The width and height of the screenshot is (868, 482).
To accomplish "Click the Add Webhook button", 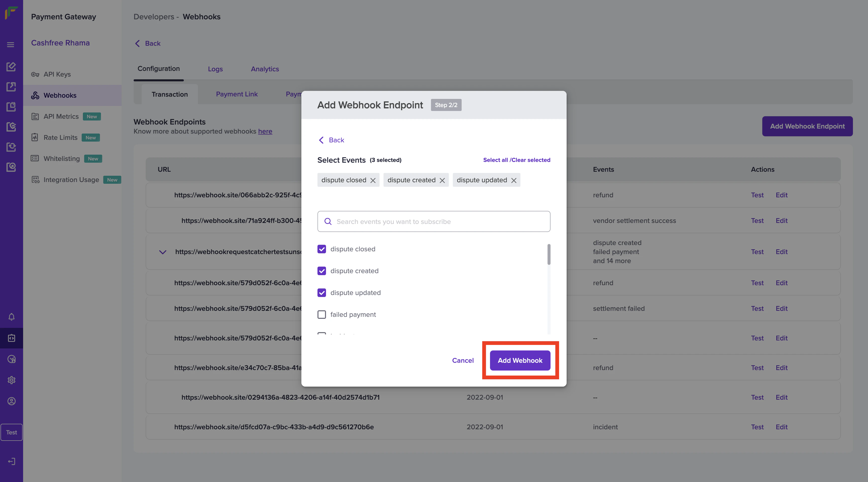I will pos(520,360).
